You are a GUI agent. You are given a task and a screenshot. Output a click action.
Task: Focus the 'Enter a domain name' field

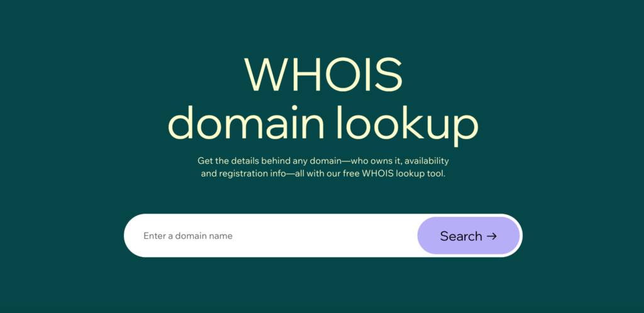(271, 236)
